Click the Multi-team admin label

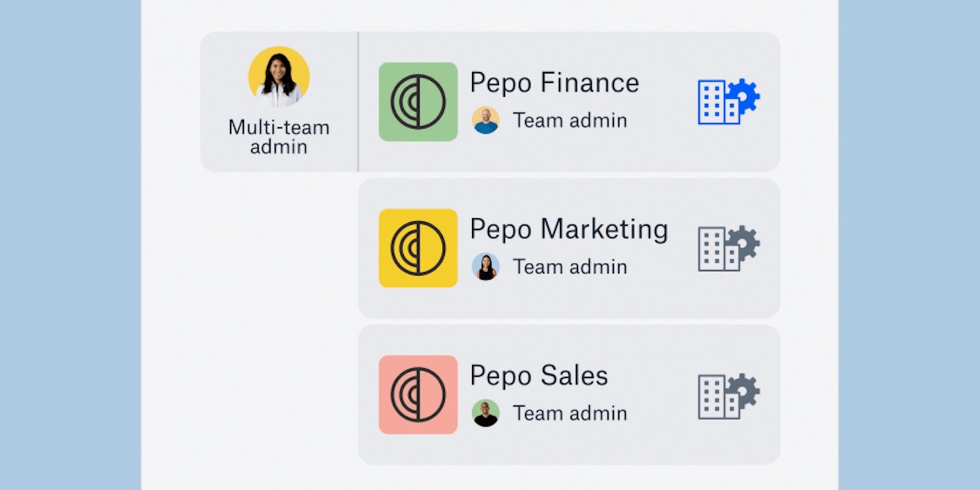279,137
